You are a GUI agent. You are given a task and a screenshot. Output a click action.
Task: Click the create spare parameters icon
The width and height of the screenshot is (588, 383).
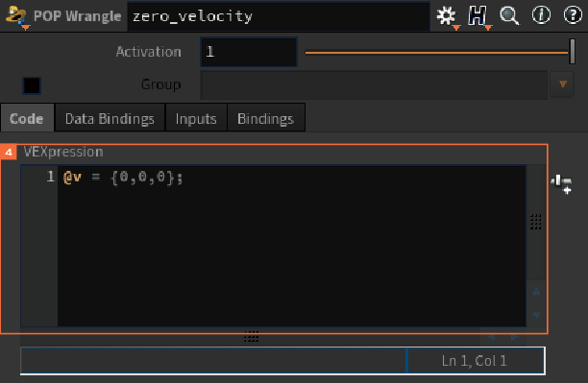(561, 184)
